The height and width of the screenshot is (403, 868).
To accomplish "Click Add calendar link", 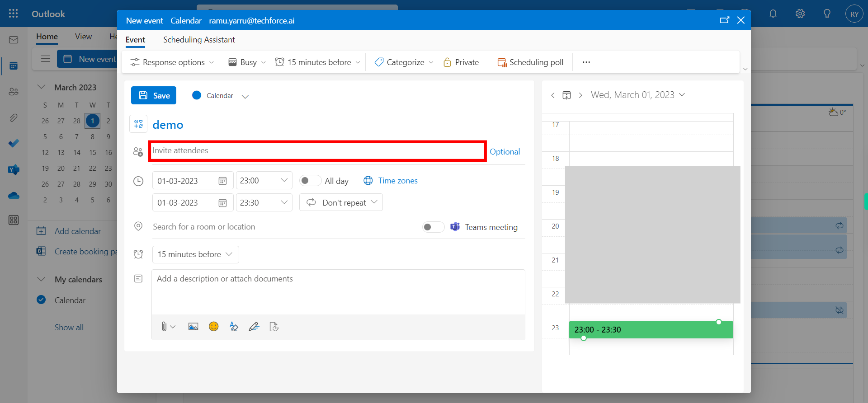I will click(x=69, y=231).
